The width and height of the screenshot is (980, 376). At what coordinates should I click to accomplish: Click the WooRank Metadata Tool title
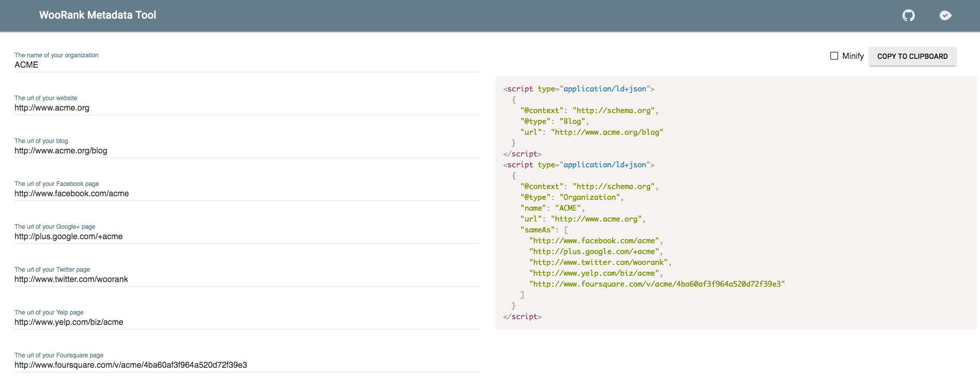(97, 15)
